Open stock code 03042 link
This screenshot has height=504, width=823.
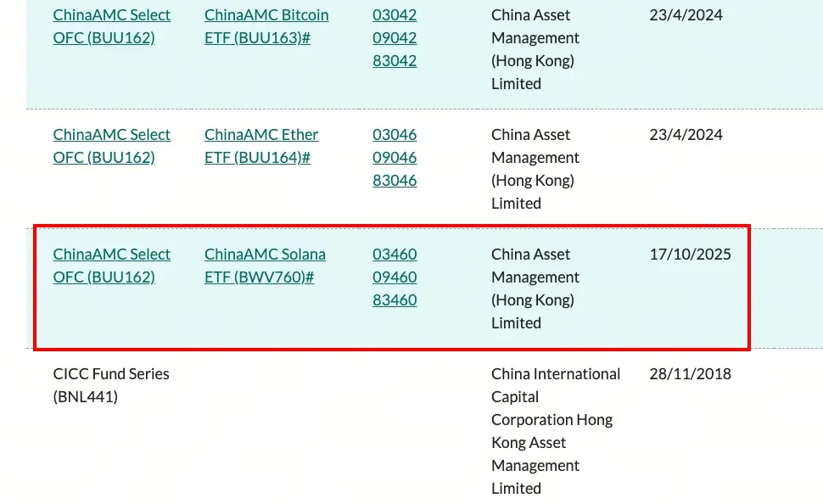[x=395, y=15]
